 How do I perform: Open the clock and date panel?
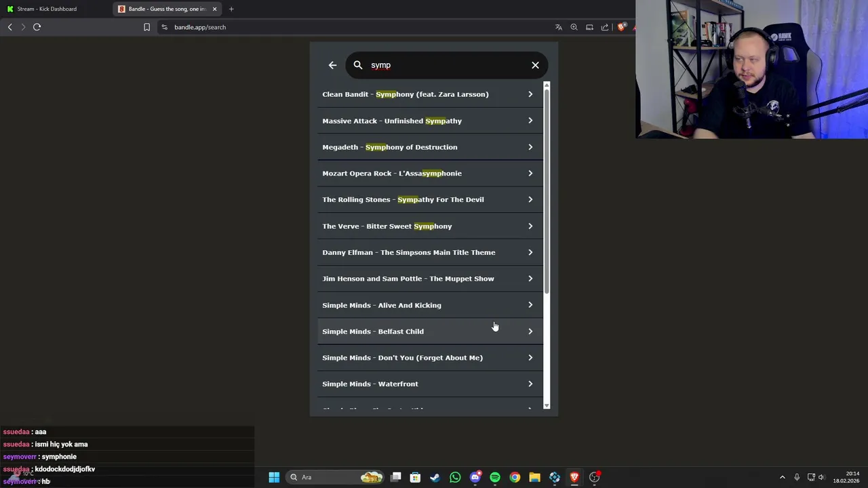tap(846, 477)
